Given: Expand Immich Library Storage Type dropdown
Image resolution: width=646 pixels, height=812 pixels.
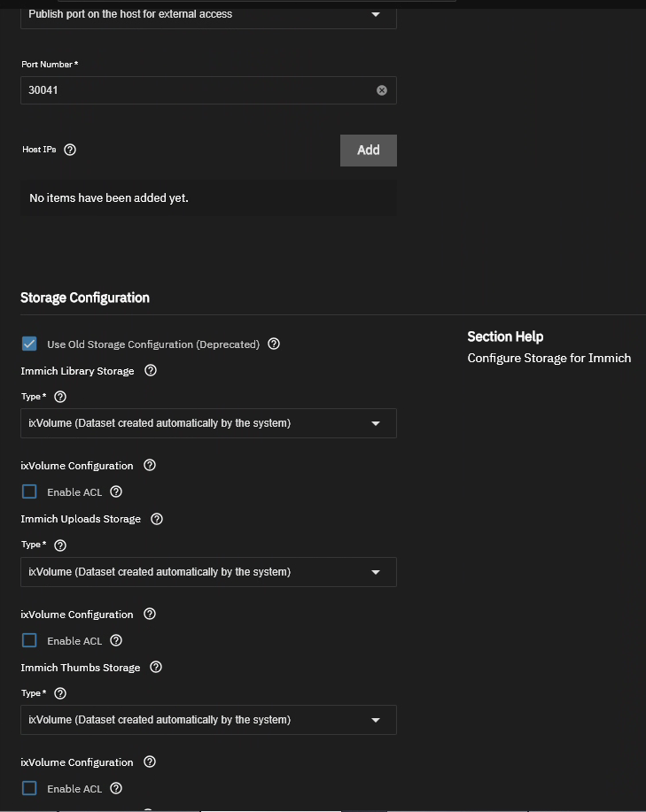Looking at the screenshot, I should (x=208, y=423).
